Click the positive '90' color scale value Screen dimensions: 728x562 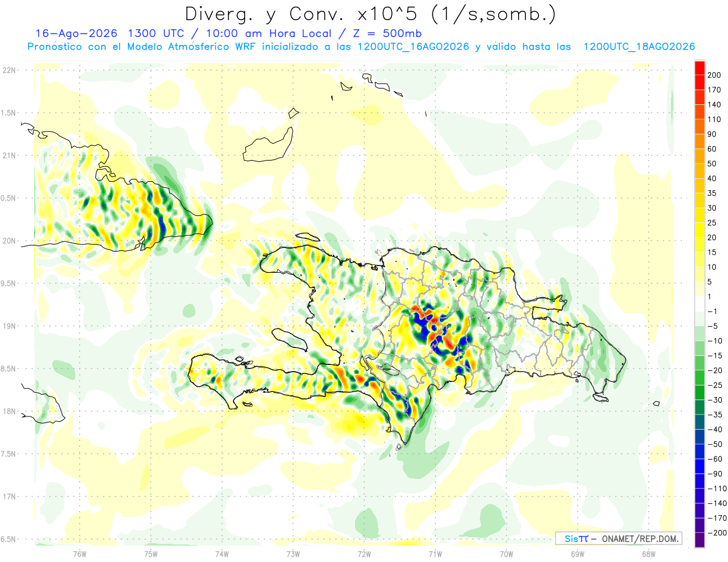click(712, 134)
